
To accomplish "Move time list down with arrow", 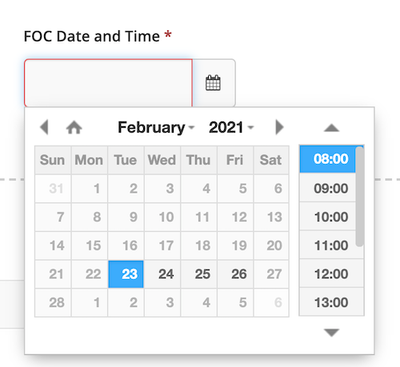I will 331,332.
